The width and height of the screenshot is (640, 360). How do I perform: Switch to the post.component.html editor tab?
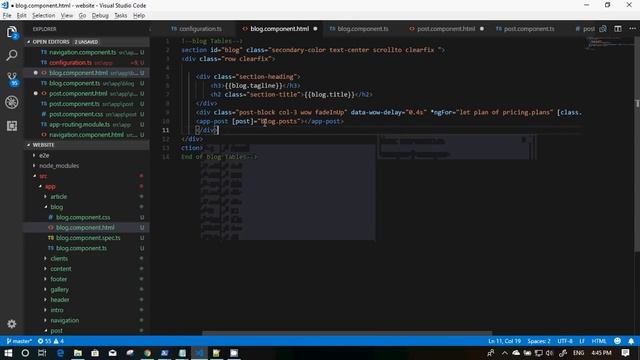pyautogui.click(x=446, y=29)
